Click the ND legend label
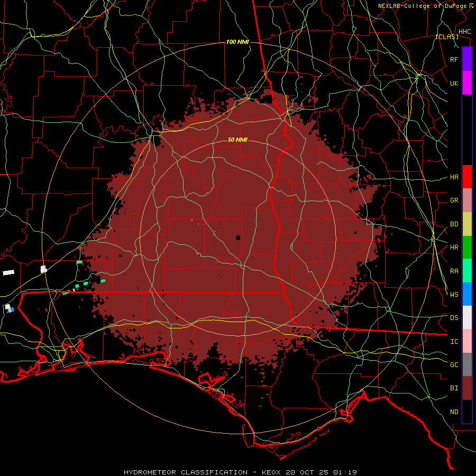476x476 pixels. pyautogui.click(x=454, y=412)
